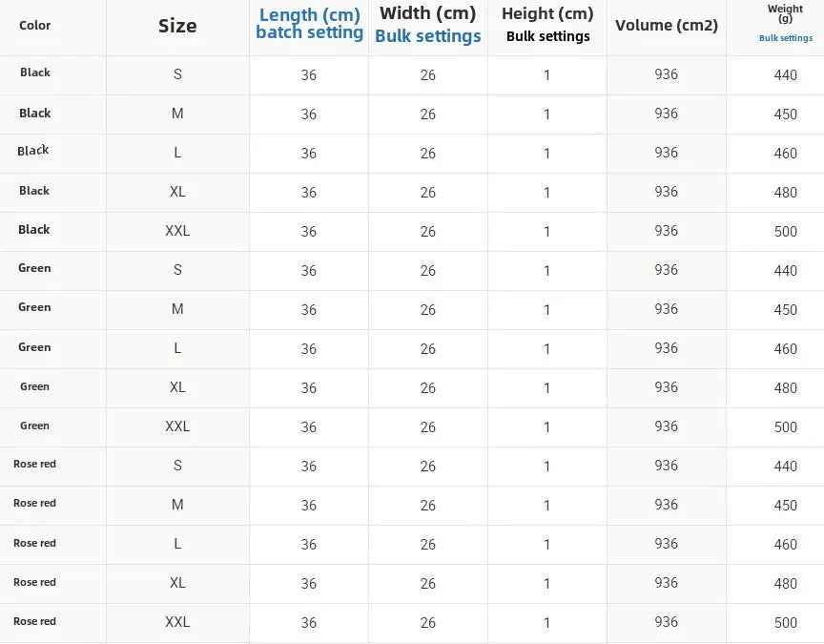The height and width of the screenshot is (644, 824).
Task: Click the Length batch setting link
Action: tap(309, 32)
